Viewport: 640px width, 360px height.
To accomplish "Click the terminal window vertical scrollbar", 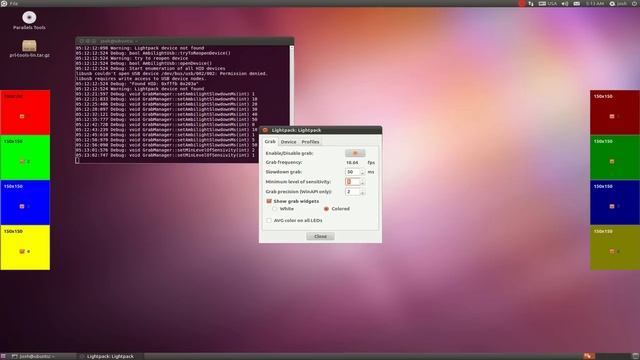I will click(x=291, y=86).
